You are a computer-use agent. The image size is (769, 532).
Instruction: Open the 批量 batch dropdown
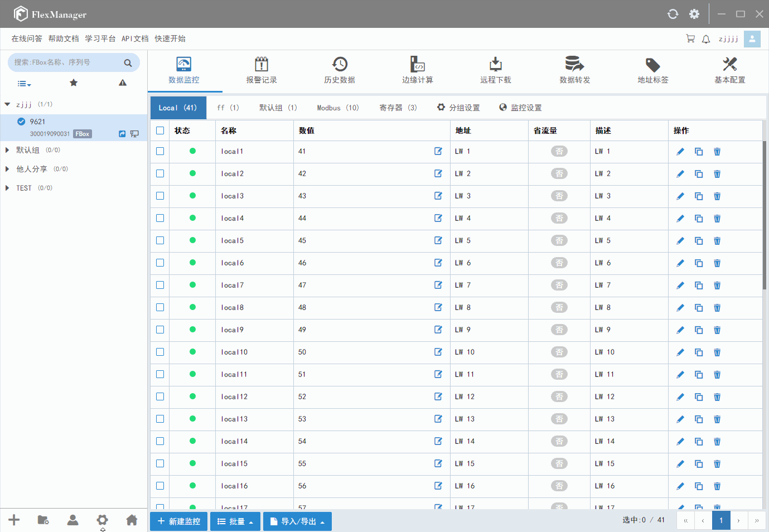235,521
